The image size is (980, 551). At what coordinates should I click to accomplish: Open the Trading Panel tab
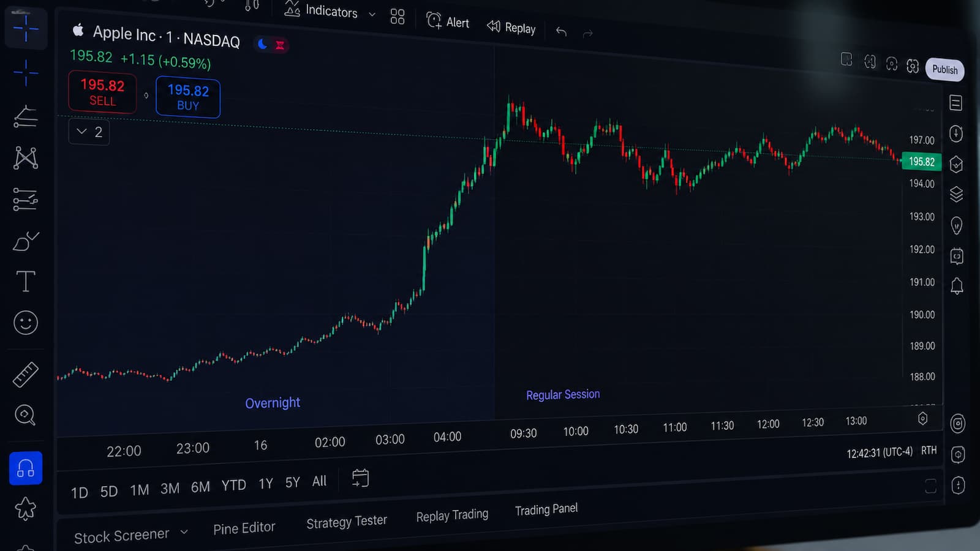(546, 509)
